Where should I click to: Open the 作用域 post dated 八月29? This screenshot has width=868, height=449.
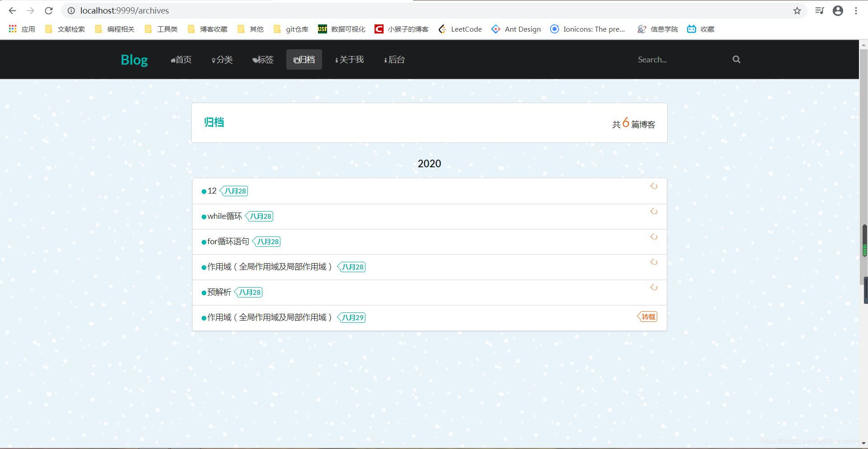(x=270, y=317)
